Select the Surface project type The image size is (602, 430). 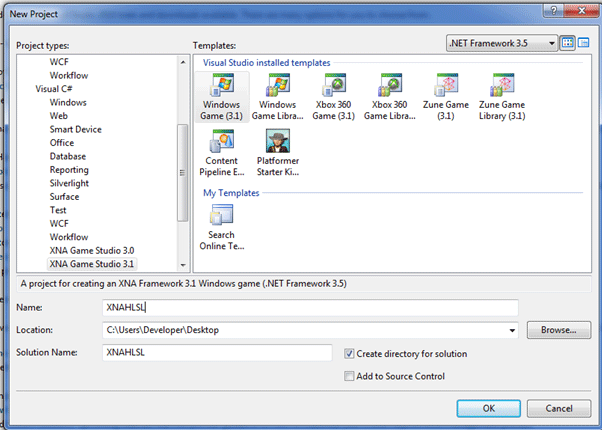point(64,197)
